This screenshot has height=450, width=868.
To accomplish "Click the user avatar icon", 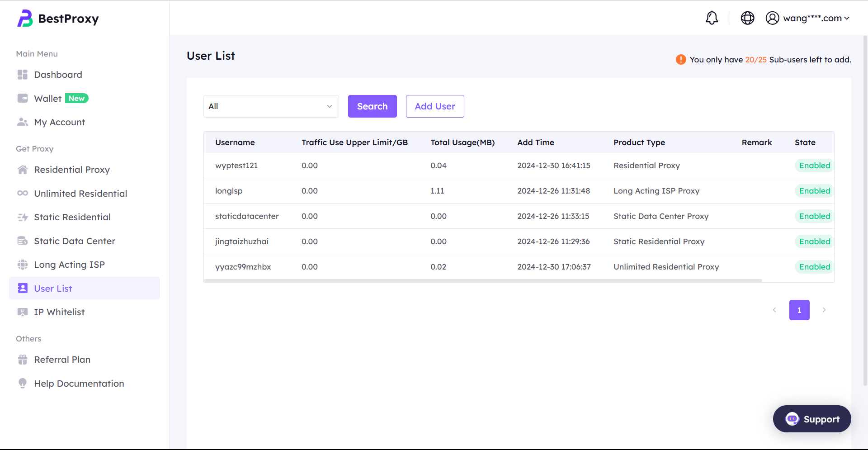I will coord(772,18).
